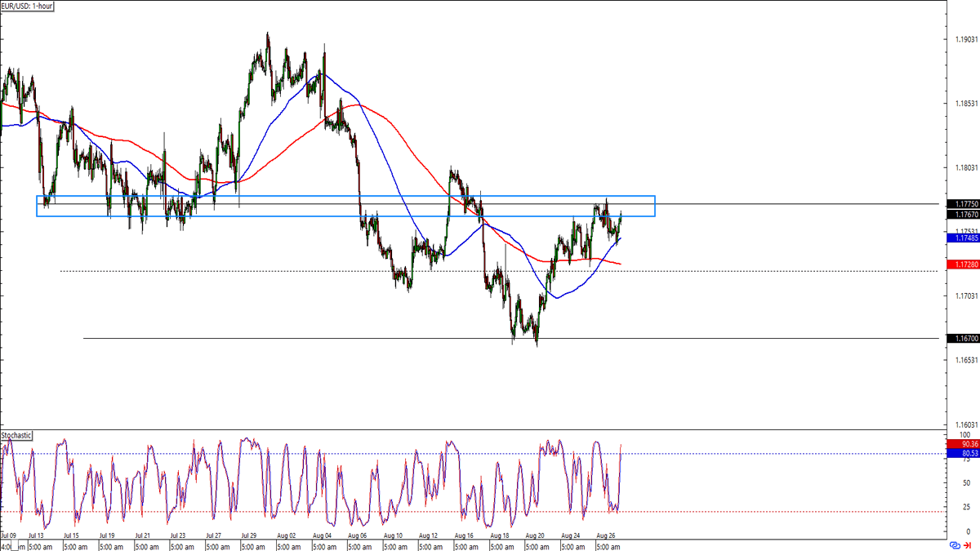Click the Jul 13 date label
Viewport: 980px width, 551px height.
click(x=37, y=537)
